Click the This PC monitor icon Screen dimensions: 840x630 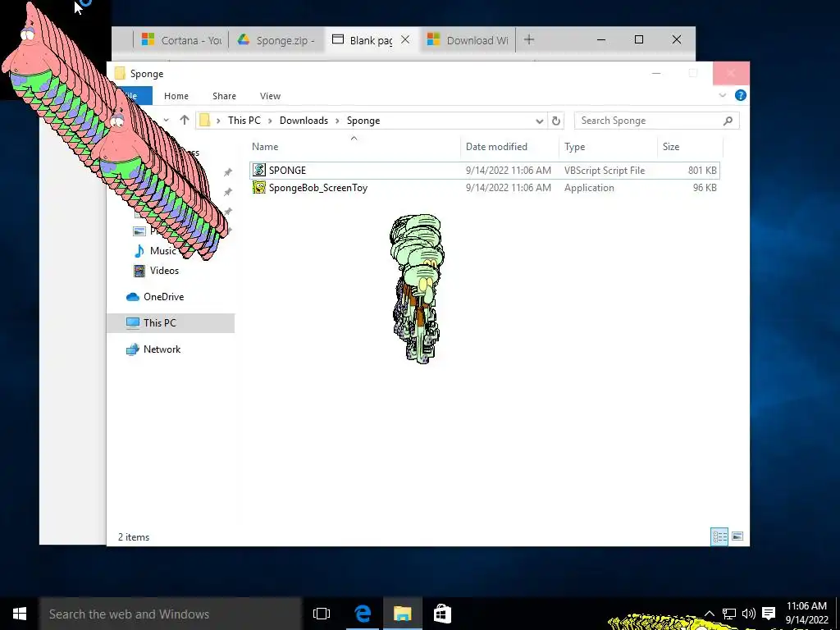point(133,323)
